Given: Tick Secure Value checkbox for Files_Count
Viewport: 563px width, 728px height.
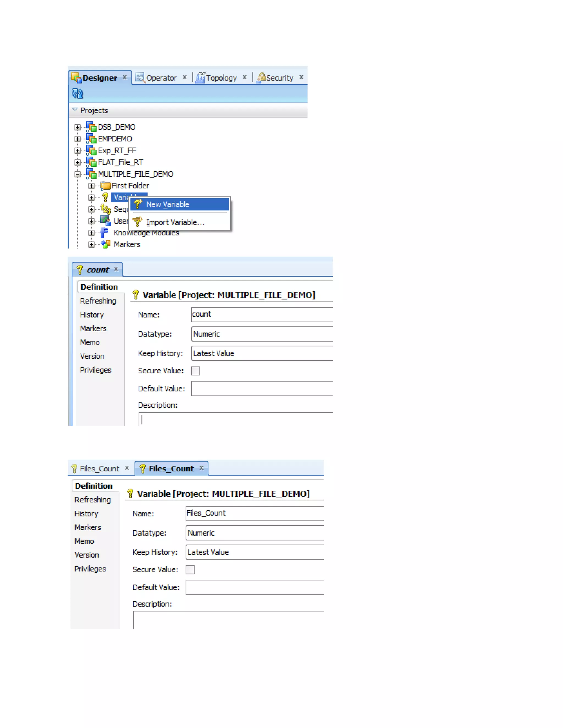Looking at the screenshot, I should click(190, 570).
